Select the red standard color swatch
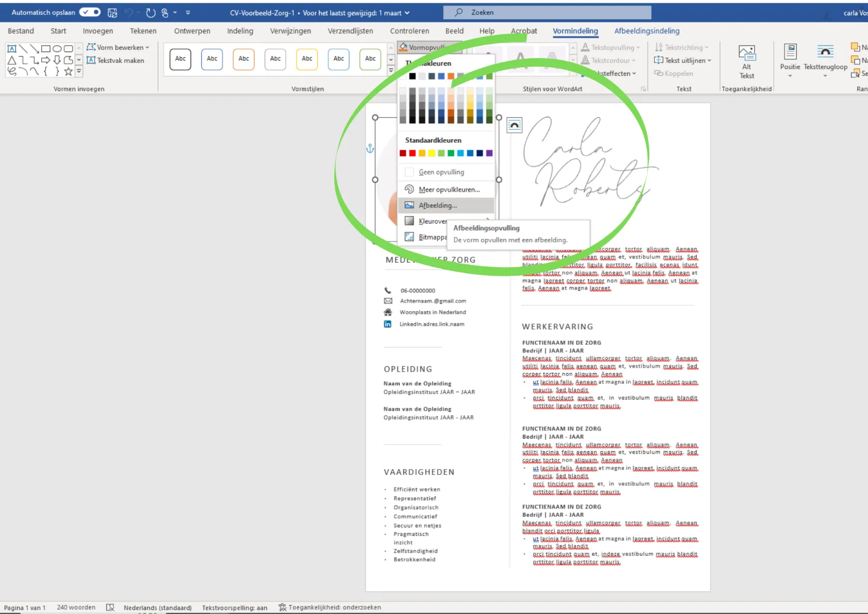 412,153
